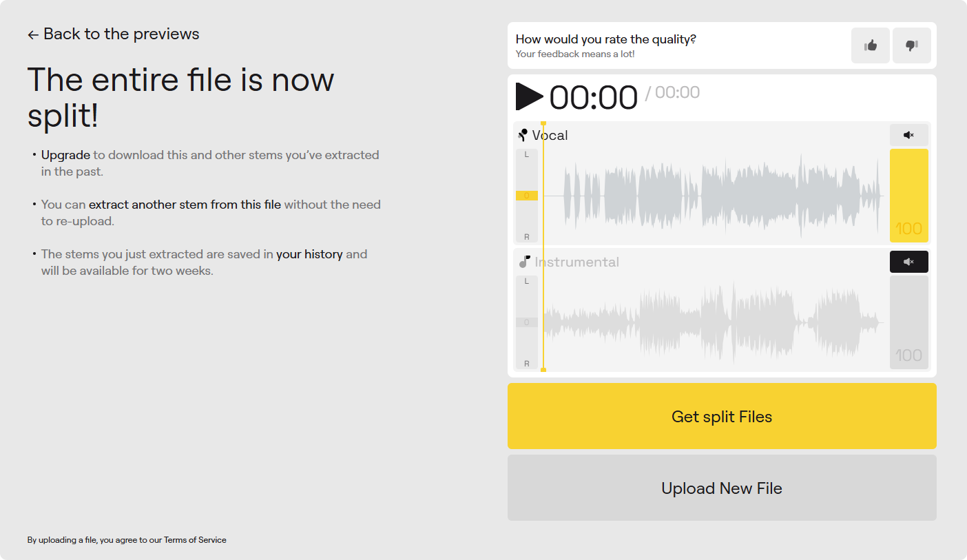Adjust the Instrumental volume slider
Image resolution: width=967 pixels, height=560 pixels.
pos(908,322)
